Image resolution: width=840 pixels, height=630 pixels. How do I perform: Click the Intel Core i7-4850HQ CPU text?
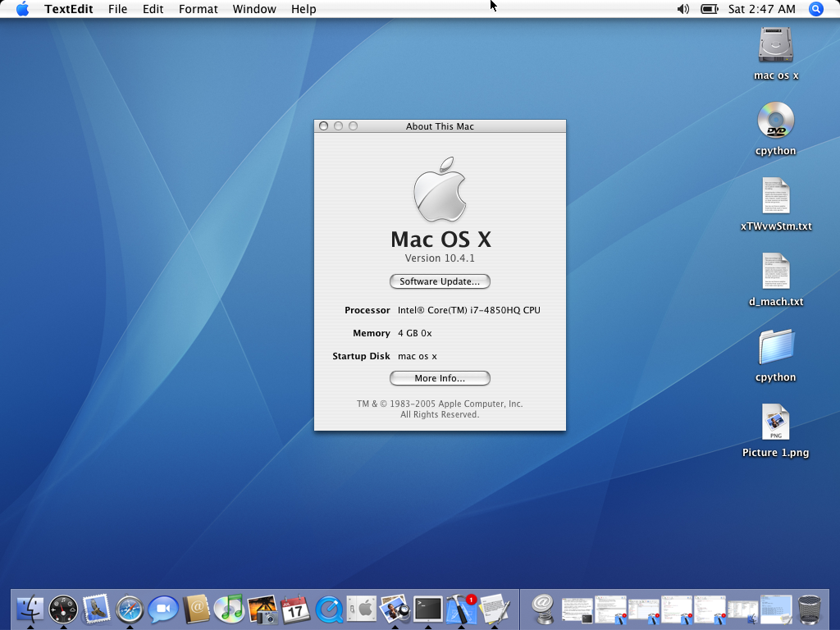[x=468, y=310]
